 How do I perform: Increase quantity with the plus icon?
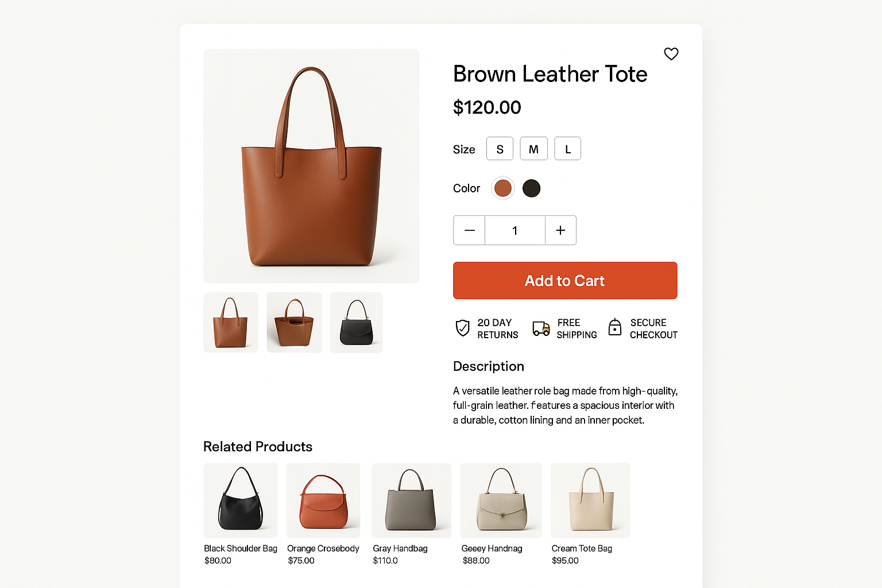[x=560, y=230]
